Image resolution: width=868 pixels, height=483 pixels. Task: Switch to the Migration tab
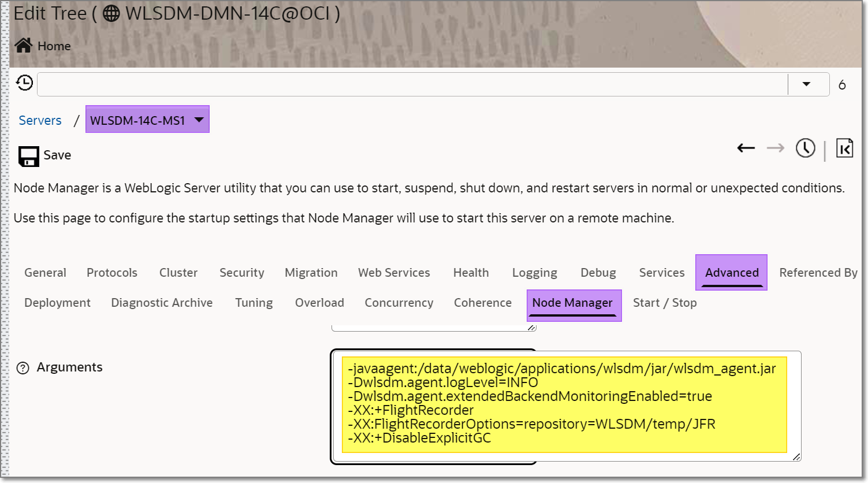pos(311,273)
